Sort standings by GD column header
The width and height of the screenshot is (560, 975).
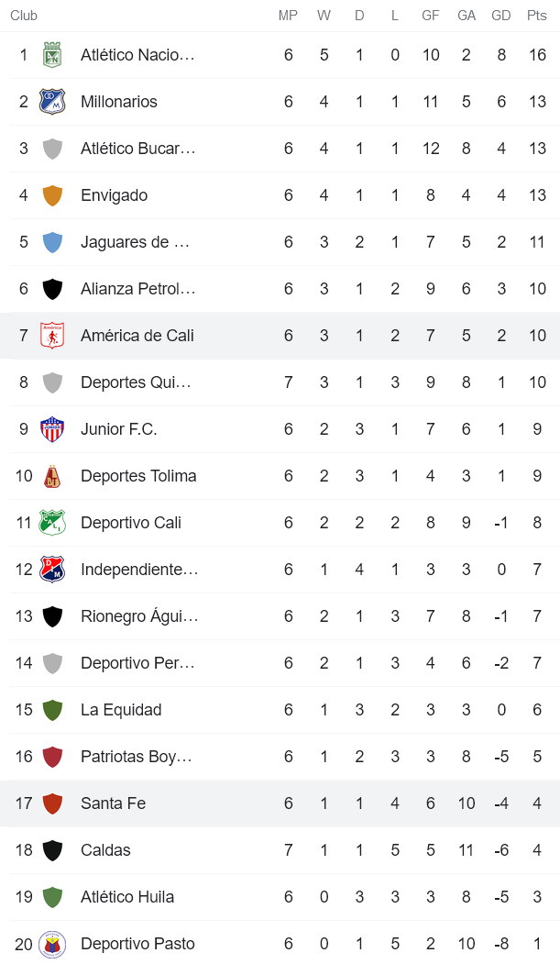(501, 15)
